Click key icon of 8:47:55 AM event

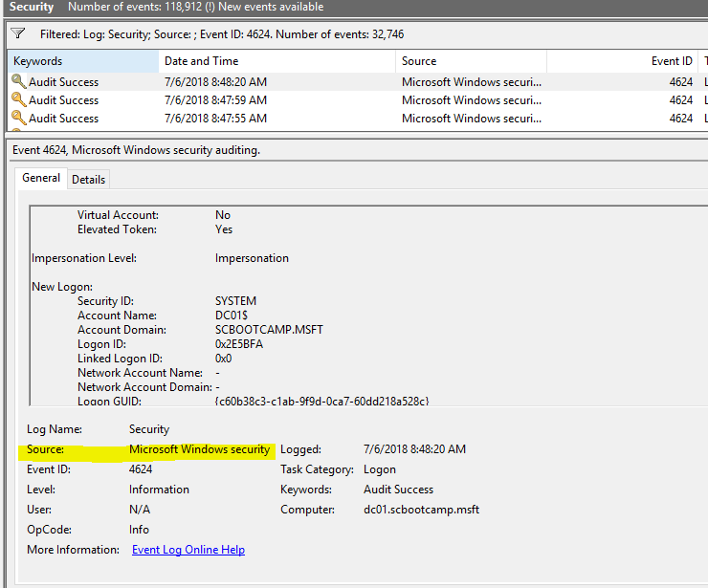18,118
